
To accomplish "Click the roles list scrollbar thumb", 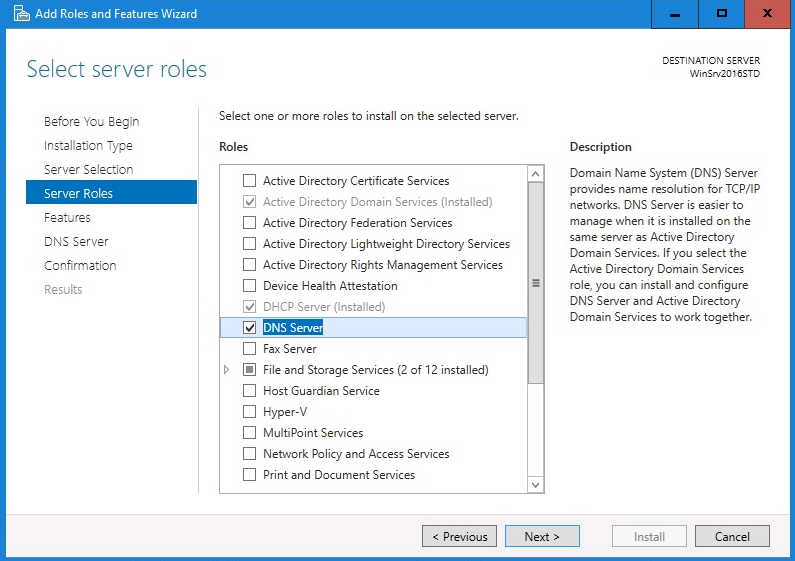I will (535, 283).
